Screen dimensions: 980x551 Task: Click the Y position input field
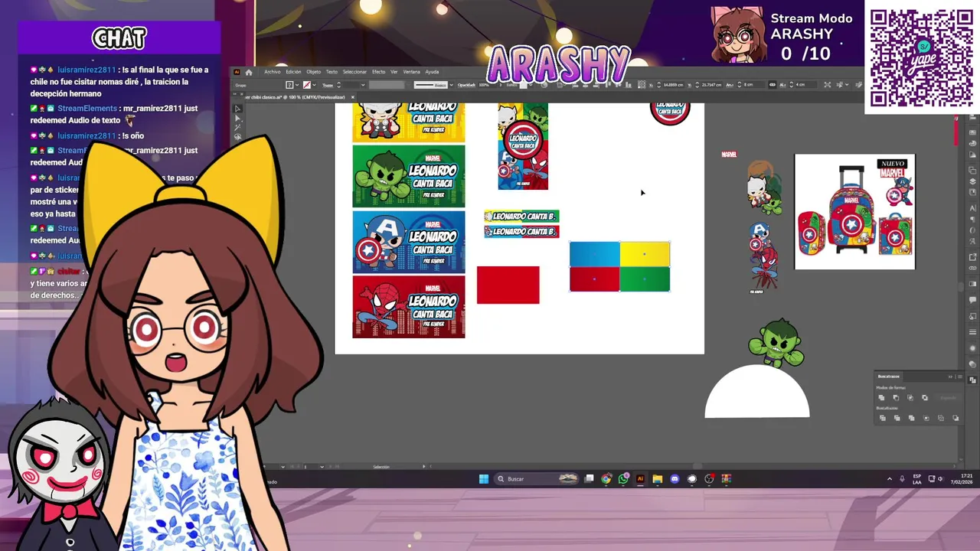(x=712, y=85)
